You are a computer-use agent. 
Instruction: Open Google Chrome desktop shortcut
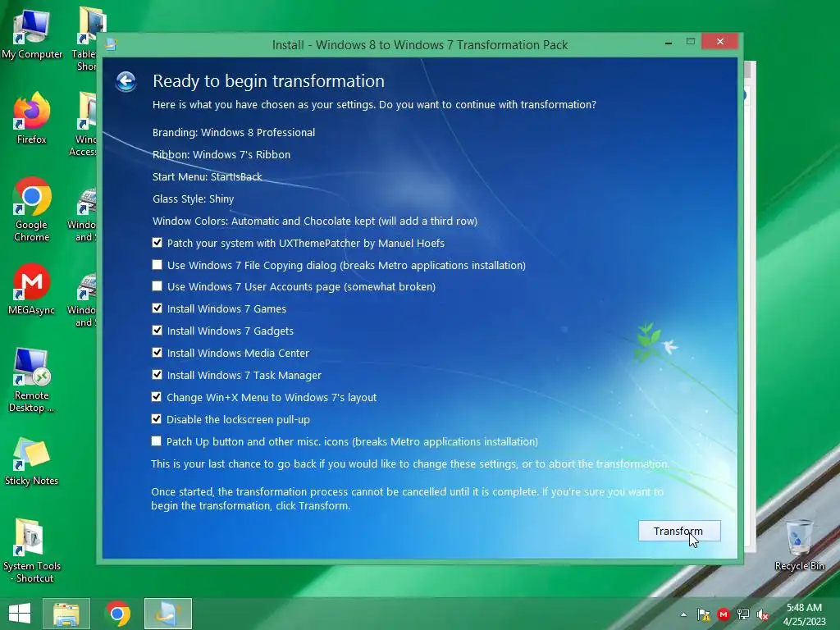[32, 209]
